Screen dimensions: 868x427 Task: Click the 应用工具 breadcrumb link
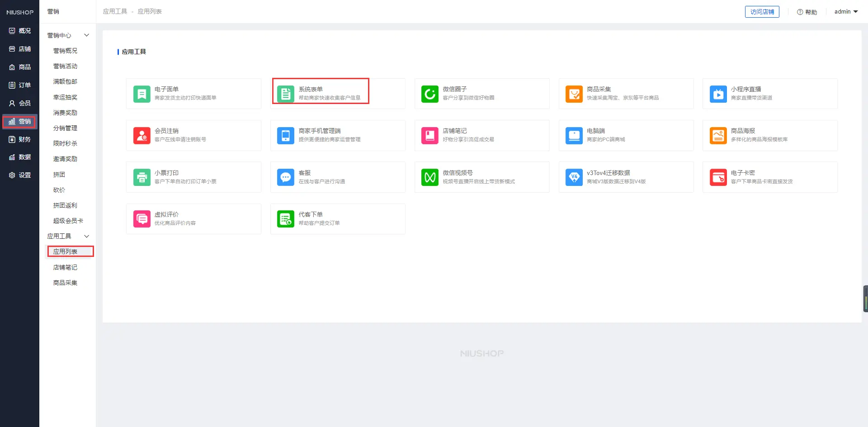click(x=115, y=11)
